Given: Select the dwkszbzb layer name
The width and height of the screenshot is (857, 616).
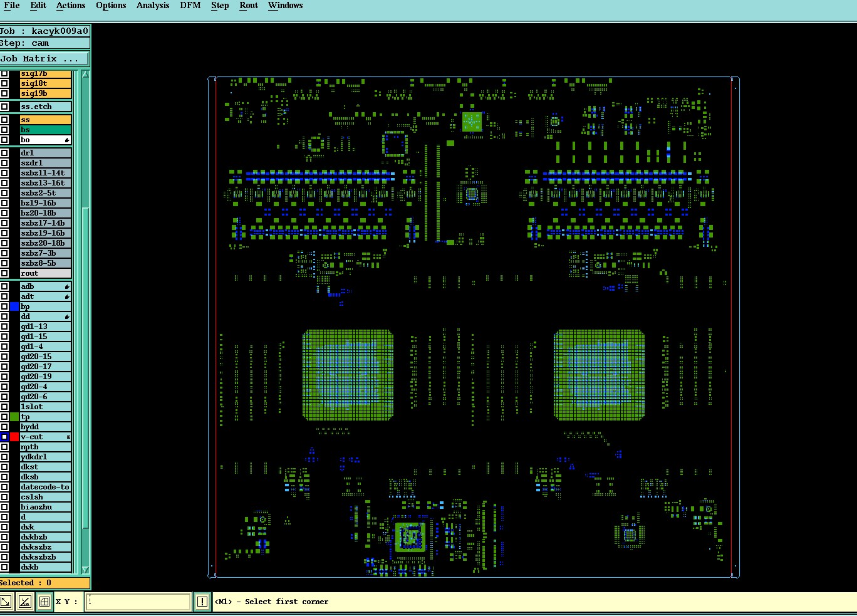Looking at the screenshot, I should [x=45, y=557].
